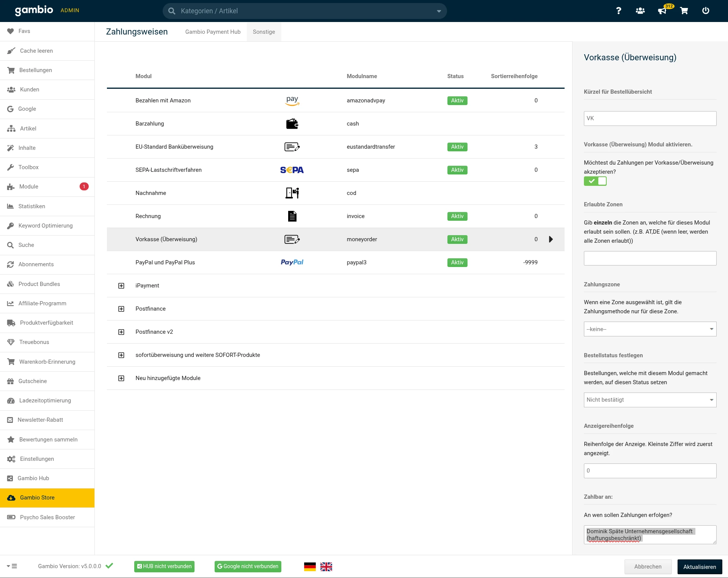Switch language to English flag
The width and height of the screenshot is (728, 578).
pyautogui.click(x=326, y=567)
